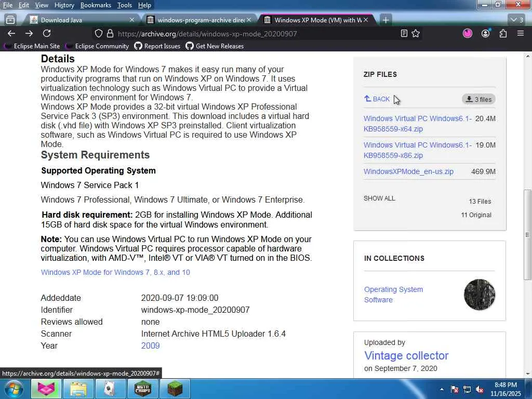Image resolution: width=532 pixels, height=399 pixels.
Task: Open Report Issues GitHub bookmark
Action: click(x=157, y=46)
